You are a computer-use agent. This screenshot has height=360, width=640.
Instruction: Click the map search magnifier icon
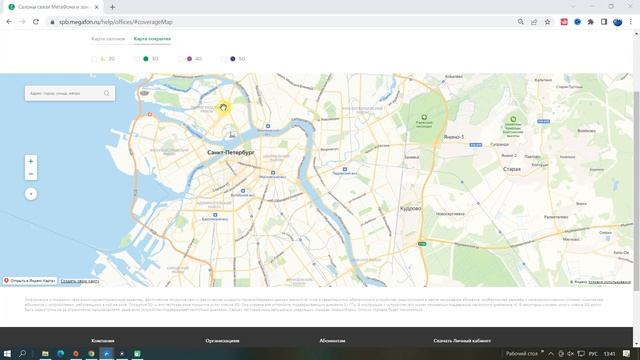click(x=107, y=93)
